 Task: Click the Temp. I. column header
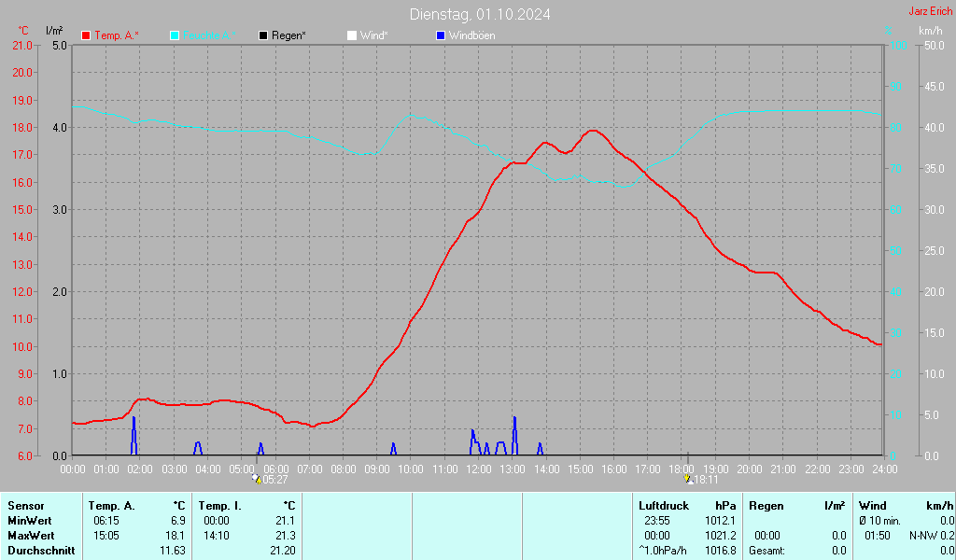click(220, 506)
